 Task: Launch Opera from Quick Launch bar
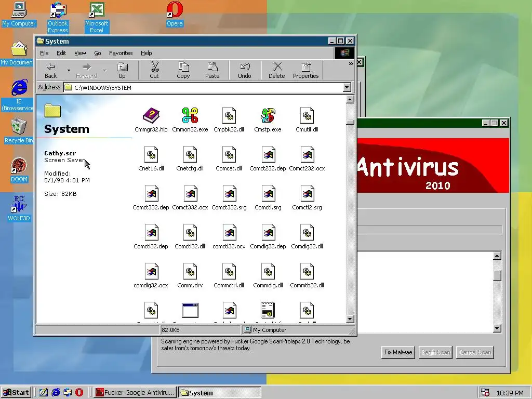point(79,393)
